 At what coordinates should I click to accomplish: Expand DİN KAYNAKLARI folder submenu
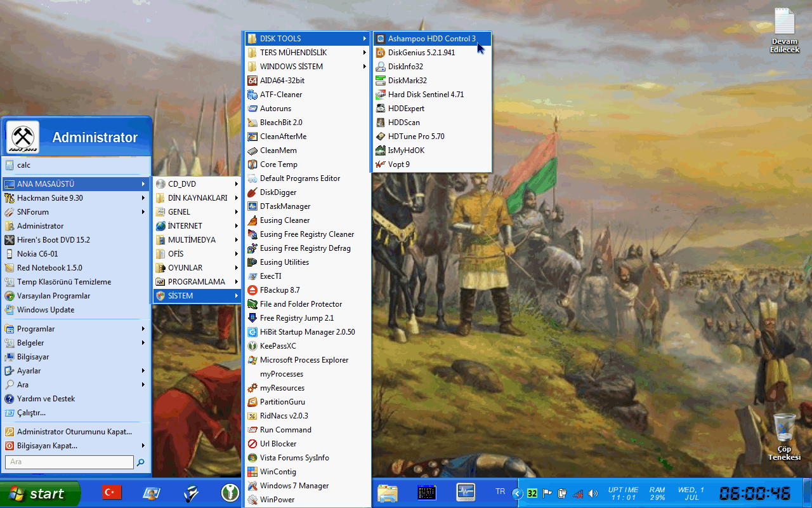coord(197,198)
